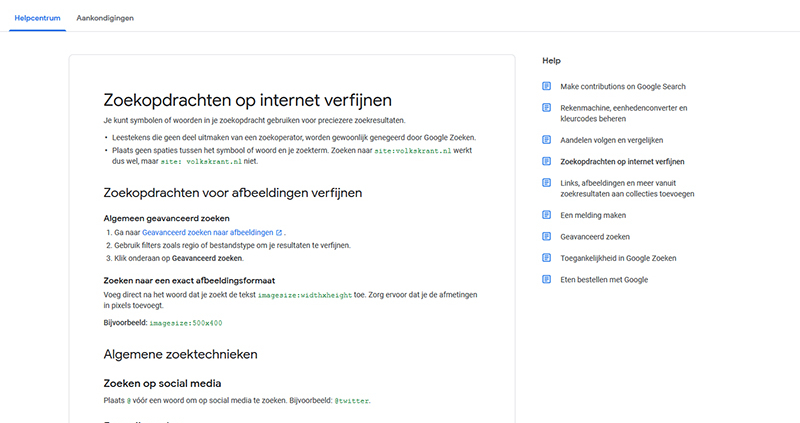Click external-link icon after Geavanceerd zoeken naar afbeeldingen
This screenshot has width=800, height=423.
point(279,233)
